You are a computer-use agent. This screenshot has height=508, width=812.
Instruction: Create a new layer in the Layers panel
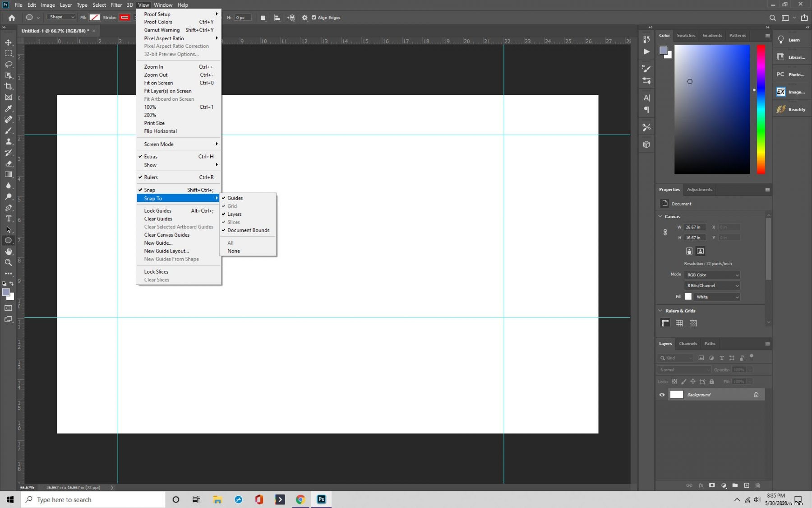point(747,485)
